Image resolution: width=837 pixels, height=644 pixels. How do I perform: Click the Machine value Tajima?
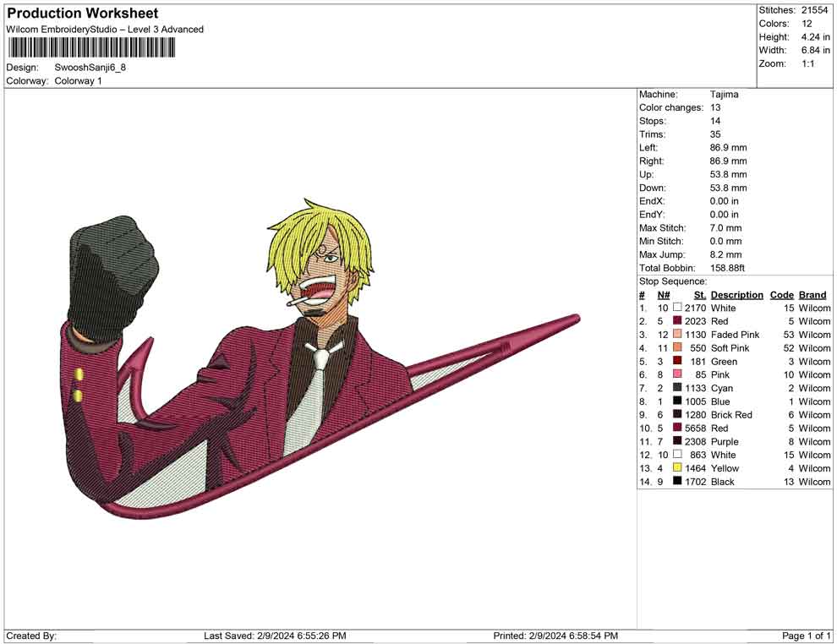point(725,95)
